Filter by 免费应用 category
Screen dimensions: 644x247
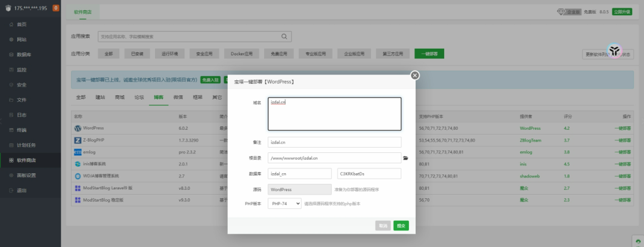point(279,54)
